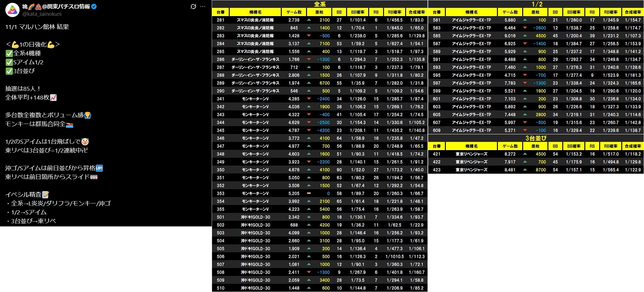Open the three-dot more menu on the tweet
The image size is (644, 292).
click(x=203, y=6)
